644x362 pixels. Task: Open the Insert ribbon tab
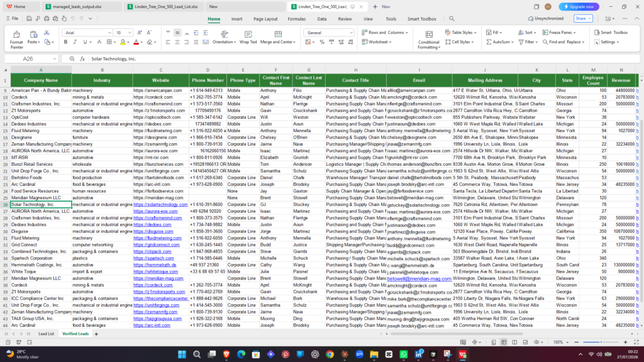tap(236, 19)
